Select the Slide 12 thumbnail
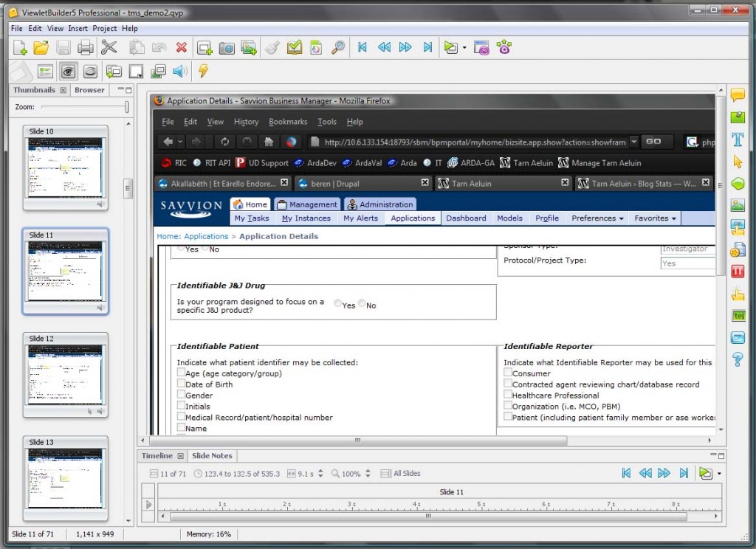 point(66,376)
